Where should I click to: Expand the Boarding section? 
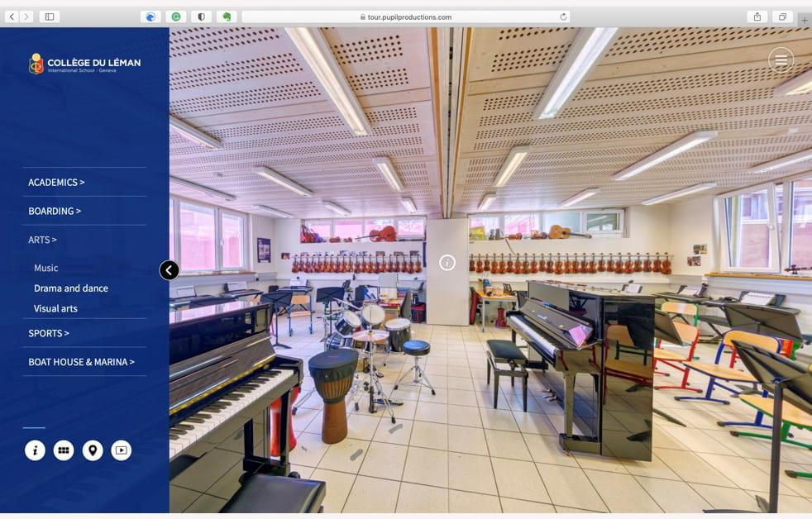pos(55,211)
